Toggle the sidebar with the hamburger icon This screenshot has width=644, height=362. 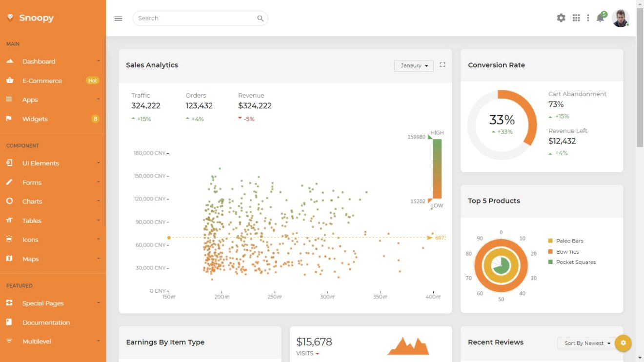click(x=118, y=18)
